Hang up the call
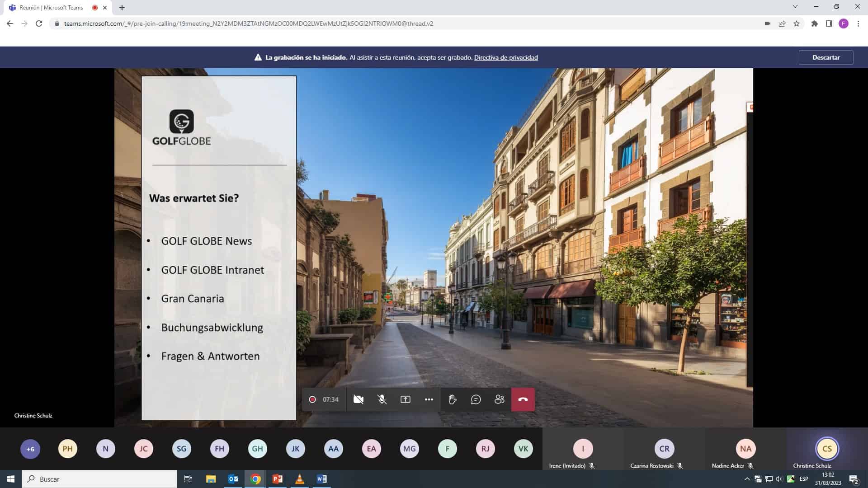 pyautogui.click(x=523, y=399)
